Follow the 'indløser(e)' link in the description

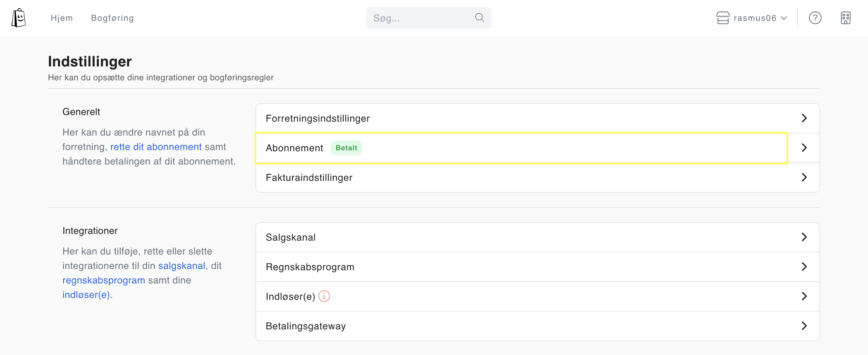pyautogui.click(x=86, y=295)
